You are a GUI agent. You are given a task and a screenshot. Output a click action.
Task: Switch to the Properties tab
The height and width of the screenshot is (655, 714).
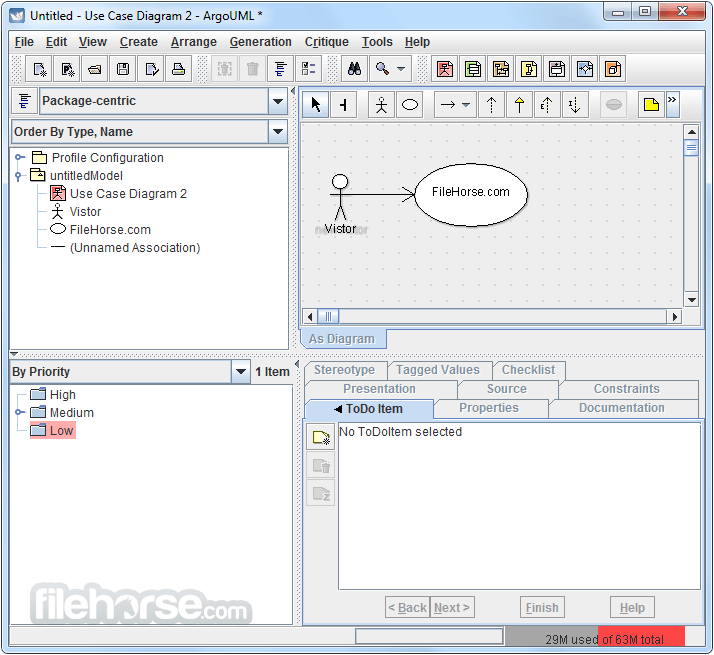tap(489, 408)
